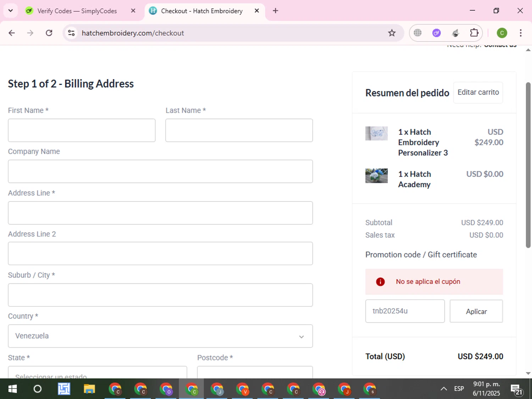Open the Extensions puzzle piece menu
The height and width of the screenshot is (399, 532).
click(474, 33)
